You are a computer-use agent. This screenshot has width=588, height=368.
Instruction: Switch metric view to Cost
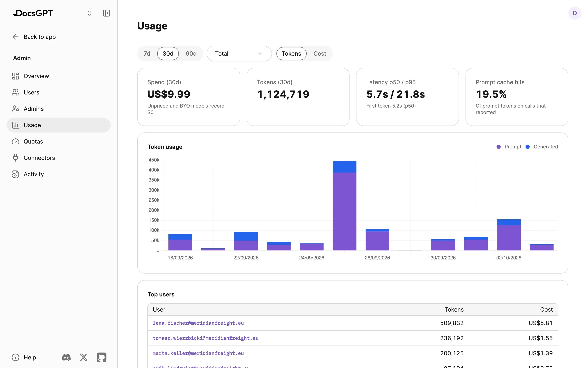pyautogui.click(x=320, y=54)
